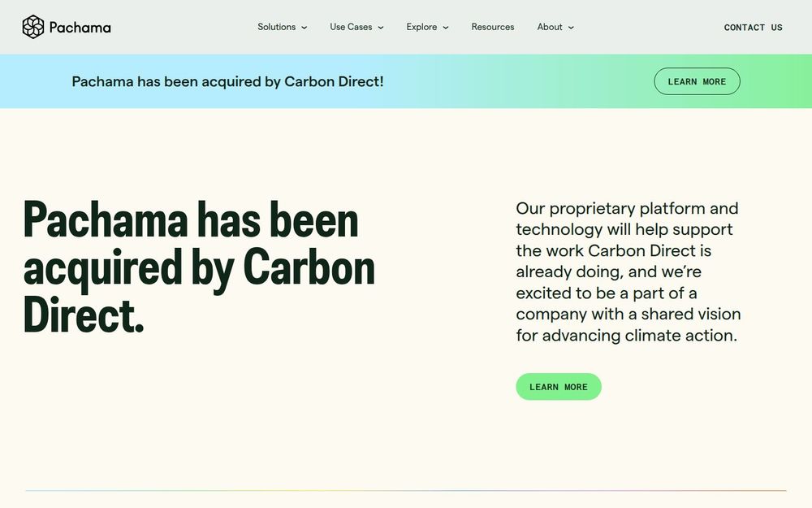The height and width of the screenshot is (508, 812).
Task: Expand the About dropdown chevron
Action: [571, 28]
